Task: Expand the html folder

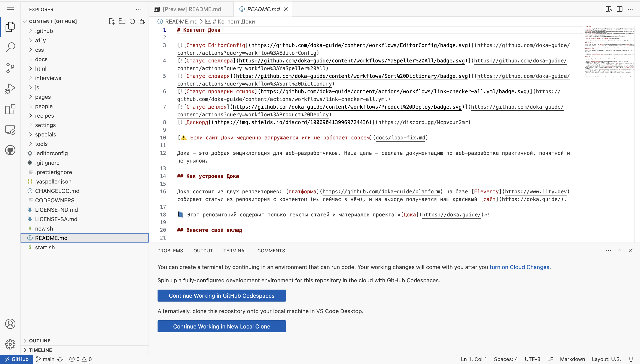Action: (85, 68)
